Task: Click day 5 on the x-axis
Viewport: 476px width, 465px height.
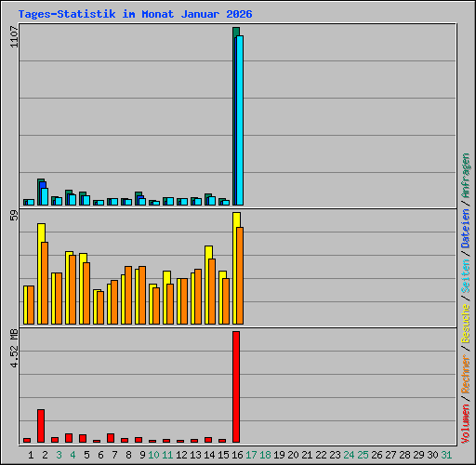Action: pos(86,455)
